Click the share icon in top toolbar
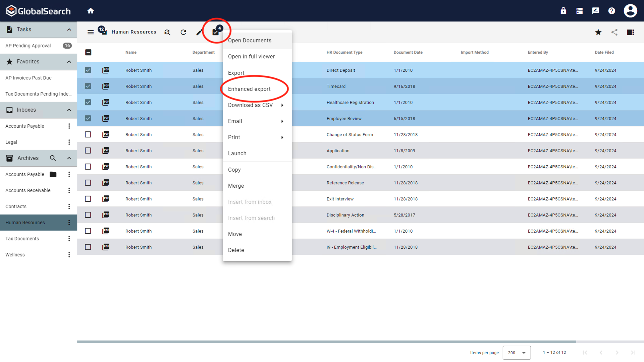644x362 pixels. (x=614, y=32)
